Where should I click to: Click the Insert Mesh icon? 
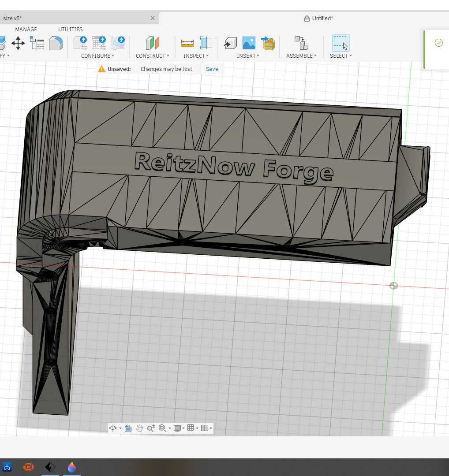tap(268, 43)
